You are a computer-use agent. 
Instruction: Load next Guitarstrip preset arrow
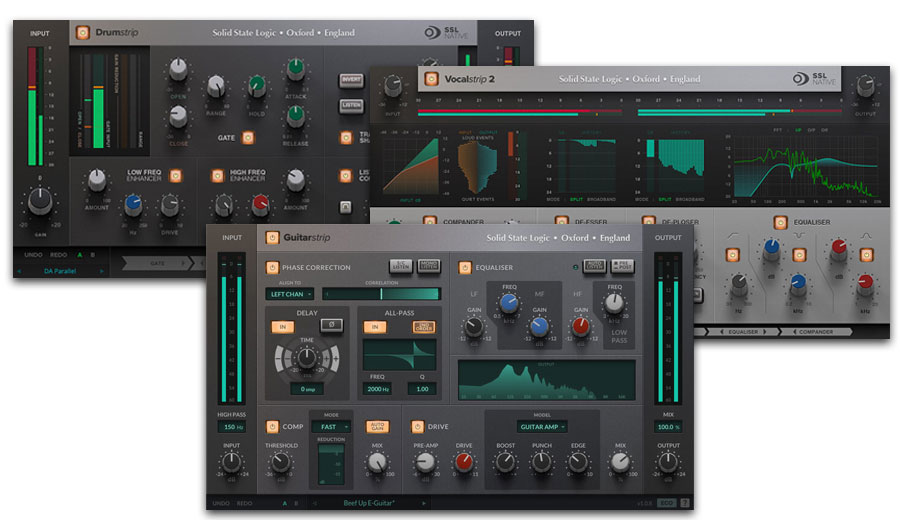pos(424,503)
